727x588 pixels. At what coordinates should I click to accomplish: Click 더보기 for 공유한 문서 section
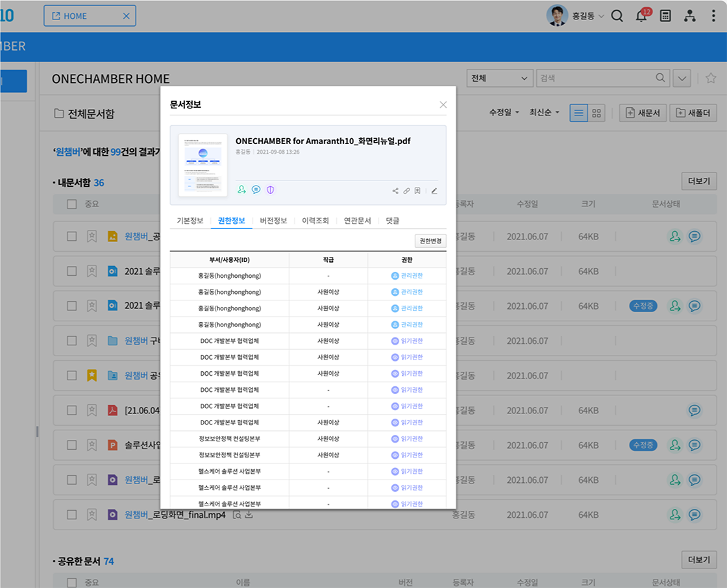699,559
